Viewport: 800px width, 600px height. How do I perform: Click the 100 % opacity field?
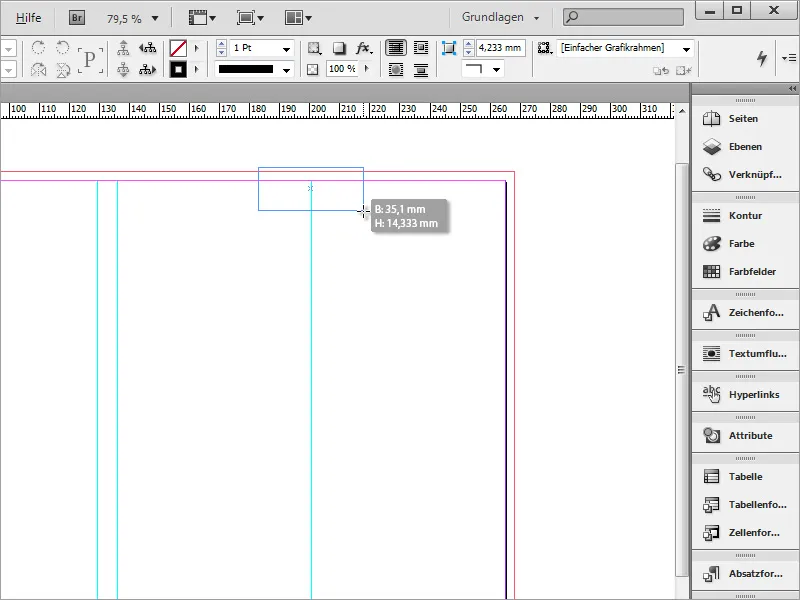click(342, 69)
